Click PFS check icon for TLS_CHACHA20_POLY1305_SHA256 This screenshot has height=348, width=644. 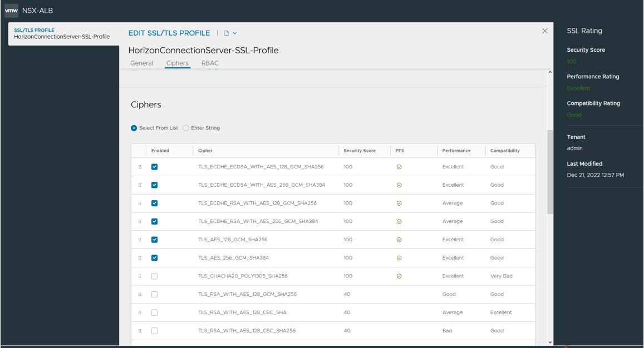point(399,276)
